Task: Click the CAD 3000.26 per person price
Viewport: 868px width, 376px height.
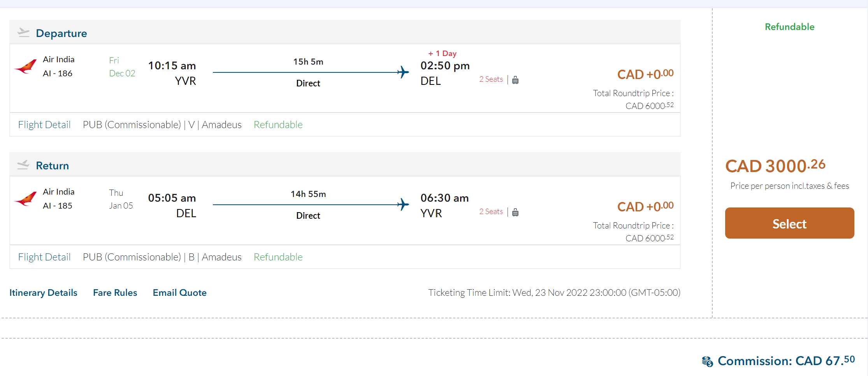Action: pyautogui.click(x=775, y=166)
